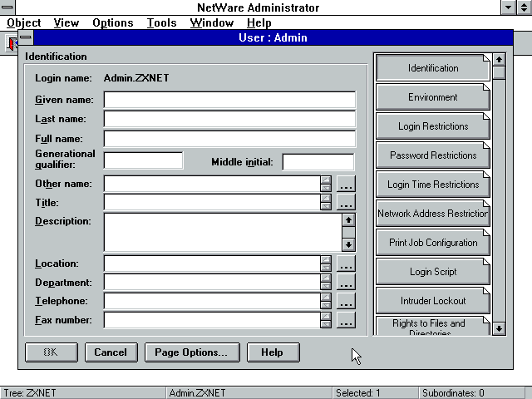532x399 pixels.
Task: Open Page Options dialog
Action: click(x=192, y=352)
